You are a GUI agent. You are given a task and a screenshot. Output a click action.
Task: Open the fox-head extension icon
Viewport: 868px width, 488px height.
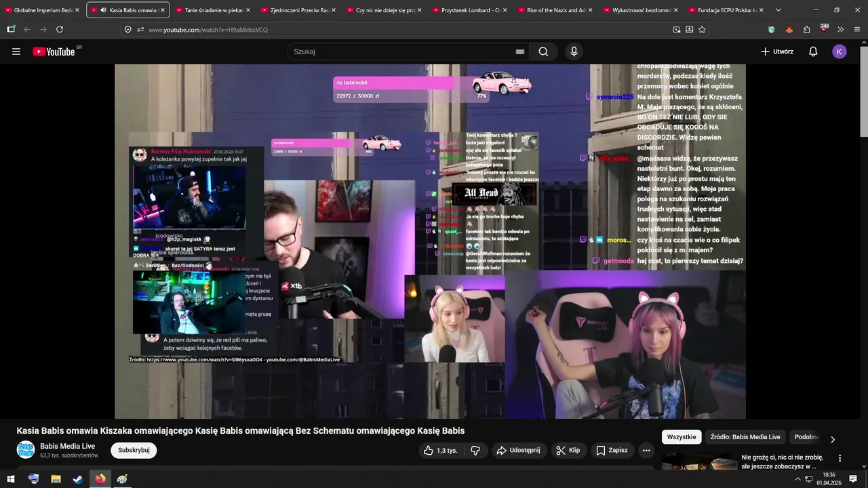point(789,29)
